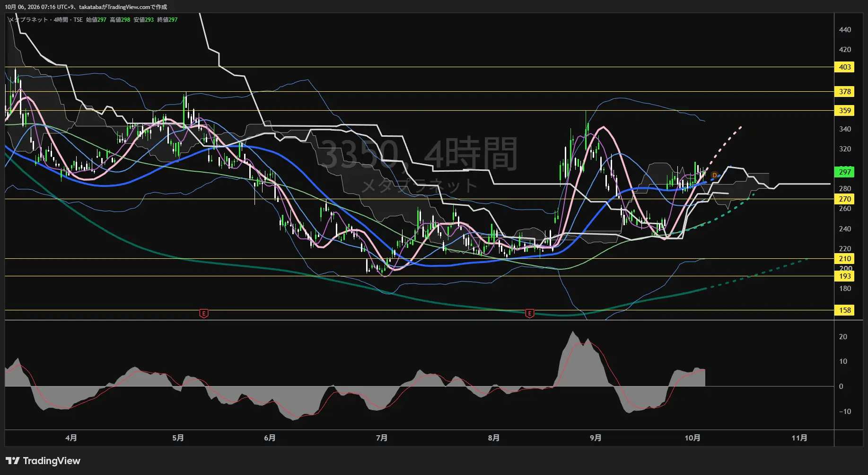Click the yellow 270 price level label

click(x=845, y=199)
